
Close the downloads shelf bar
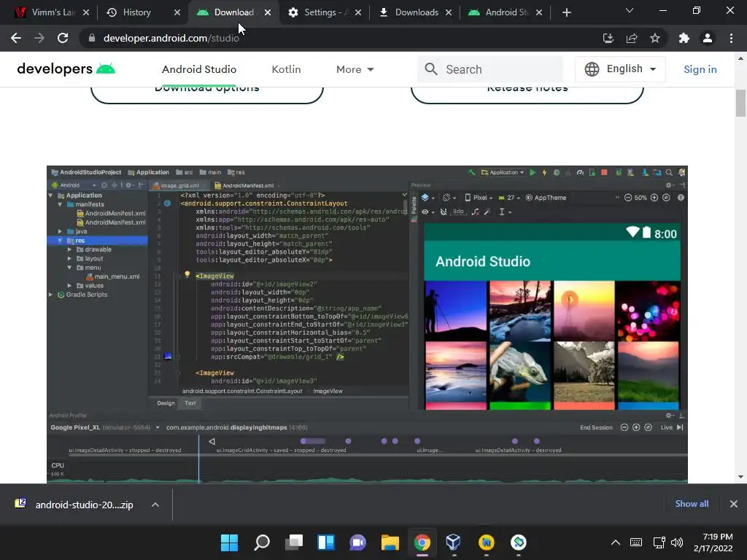click(x=734, y=504)
